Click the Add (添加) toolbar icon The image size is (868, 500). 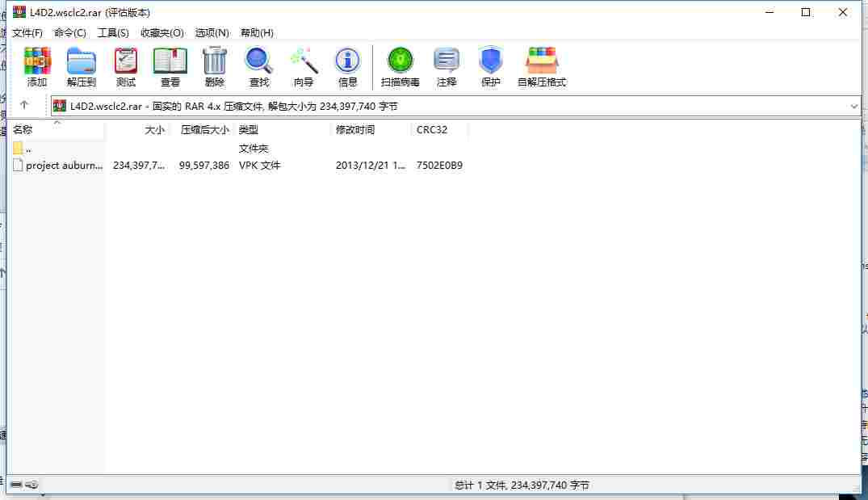tap(37, 61)
